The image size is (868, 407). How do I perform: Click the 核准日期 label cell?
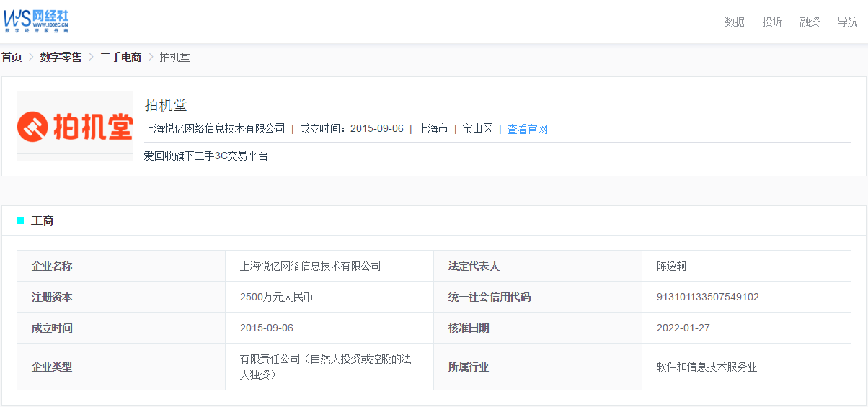coord(538,328)
